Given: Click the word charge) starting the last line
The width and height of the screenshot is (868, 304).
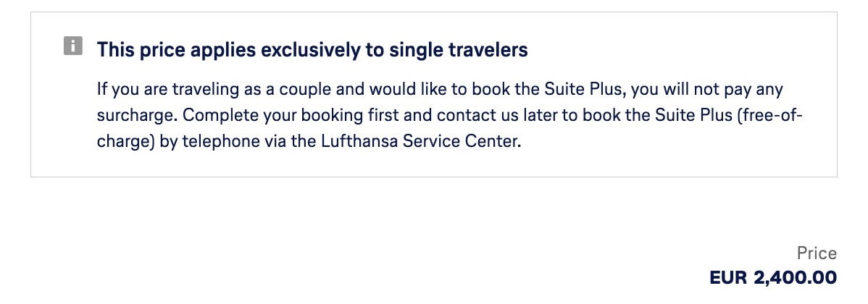Looking at the screenshot, I should point(125,141).
